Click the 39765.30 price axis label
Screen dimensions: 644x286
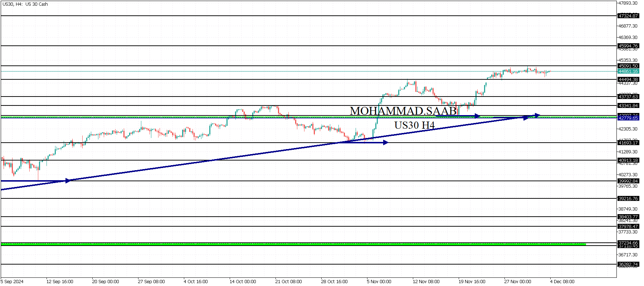tap(628, 186)
